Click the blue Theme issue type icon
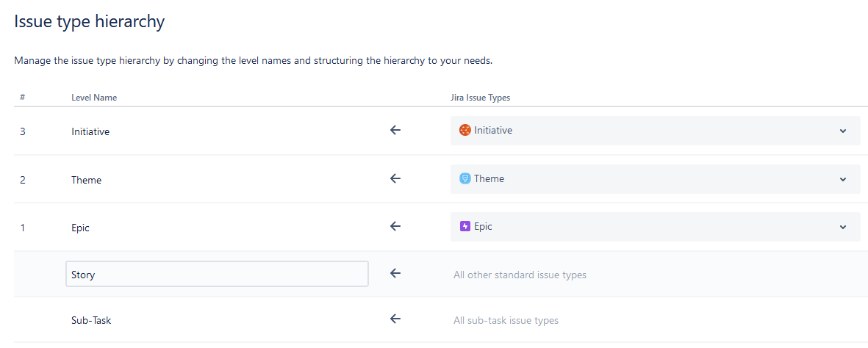The image size is (868, 348). click(465, 178)
